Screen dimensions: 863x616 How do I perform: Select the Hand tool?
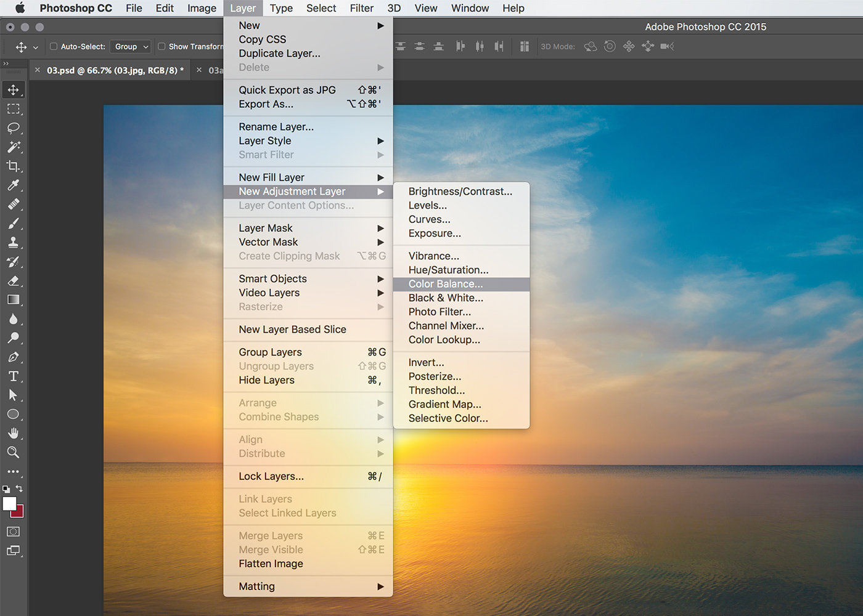point(14,434)
